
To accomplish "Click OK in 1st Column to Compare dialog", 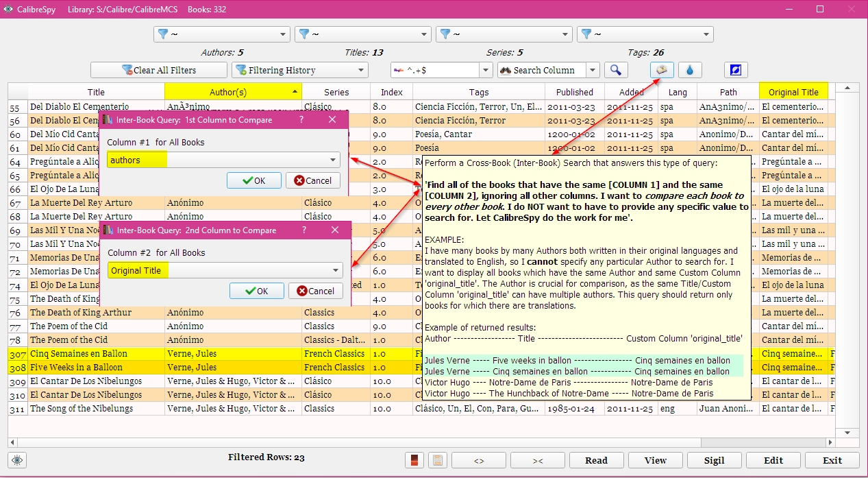I will pyautogui.click(x=254, y=180).
